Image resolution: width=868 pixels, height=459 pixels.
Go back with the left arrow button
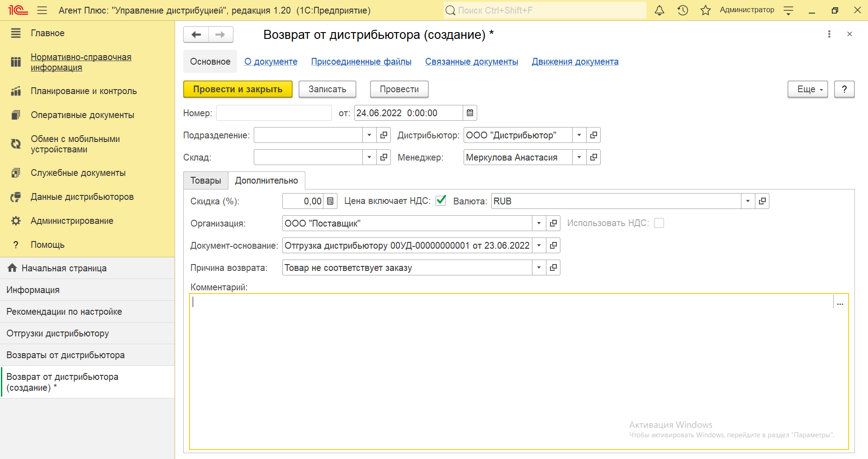[196, 34]
